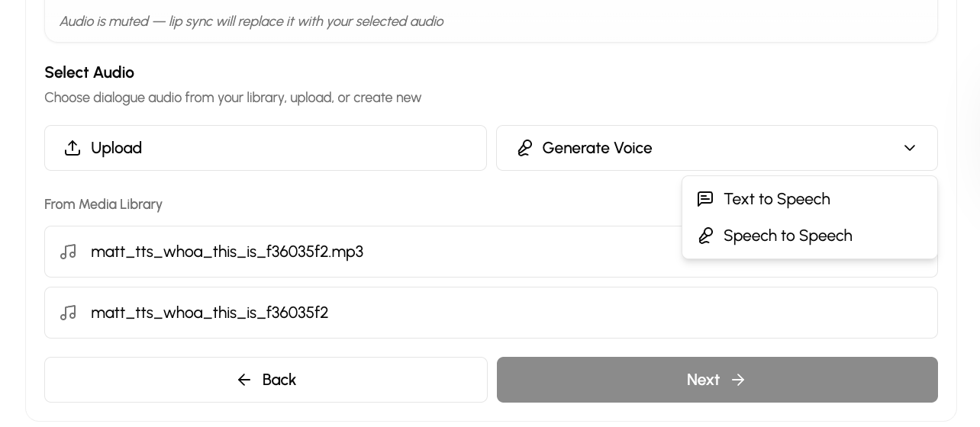
Task: Click the upload tray icon
Action: 73,148
